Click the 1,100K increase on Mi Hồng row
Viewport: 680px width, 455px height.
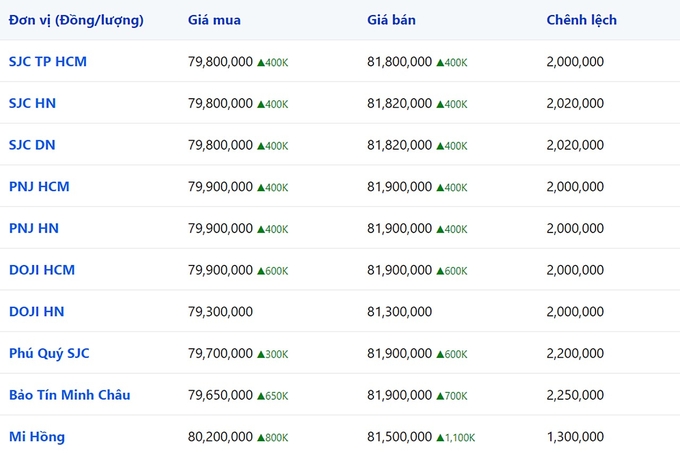[x=456, y=438]
